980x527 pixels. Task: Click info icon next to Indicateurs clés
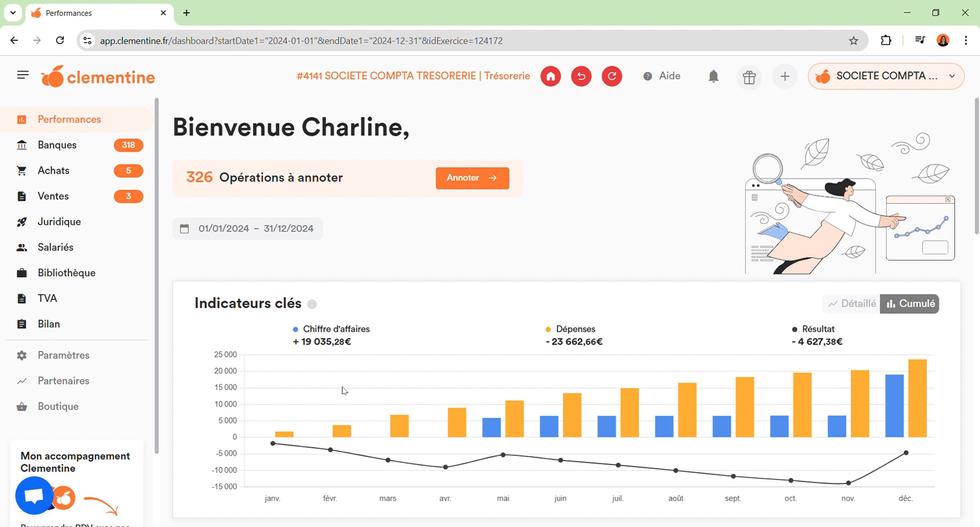point(312,304)
